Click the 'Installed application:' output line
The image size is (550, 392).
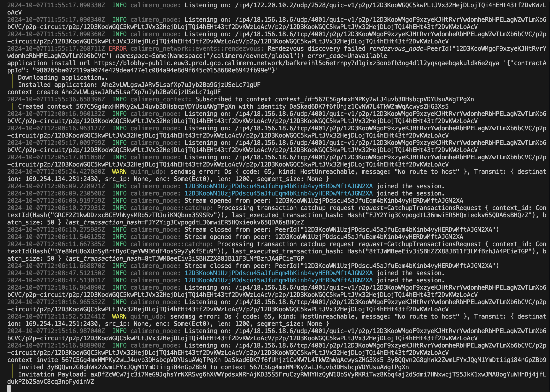[x=139, y=85]
